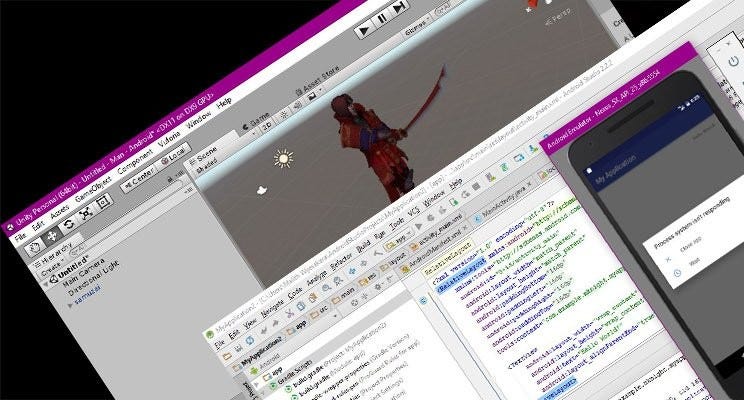This screenshot has height=400, width=744.
Task: Switch to Unity Asset Store tab
Action: click(x=319, y=81)
